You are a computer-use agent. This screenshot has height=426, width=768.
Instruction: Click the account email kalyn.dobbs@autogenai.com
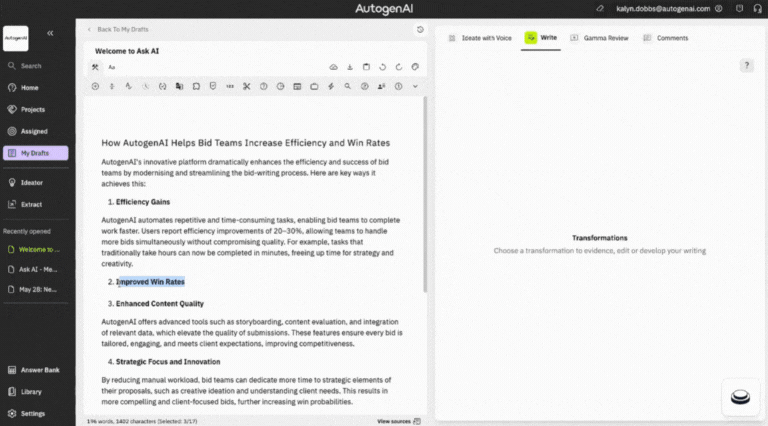pyautogui.click(x=663, y=8)
